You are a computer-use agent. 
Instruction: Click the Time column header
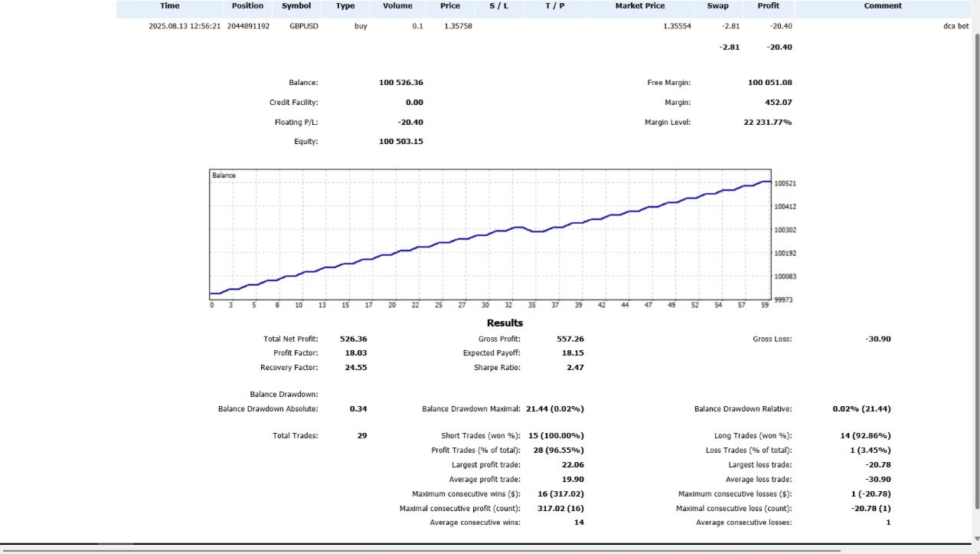point(170,6)
